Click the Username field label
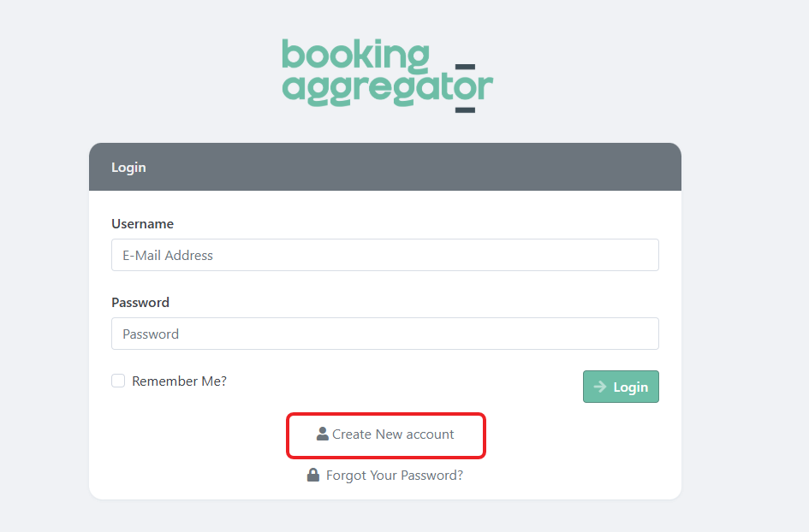 click(142, 224)
